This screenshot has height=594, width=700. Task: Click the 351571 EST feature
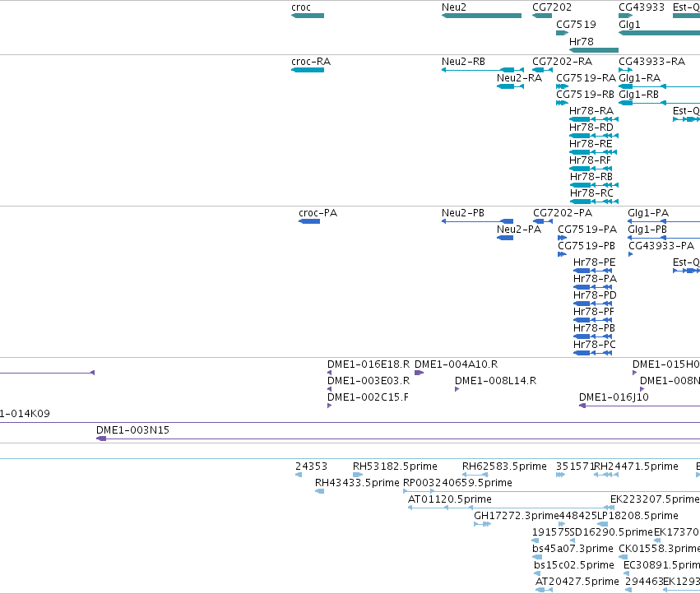tap(560, 475)
